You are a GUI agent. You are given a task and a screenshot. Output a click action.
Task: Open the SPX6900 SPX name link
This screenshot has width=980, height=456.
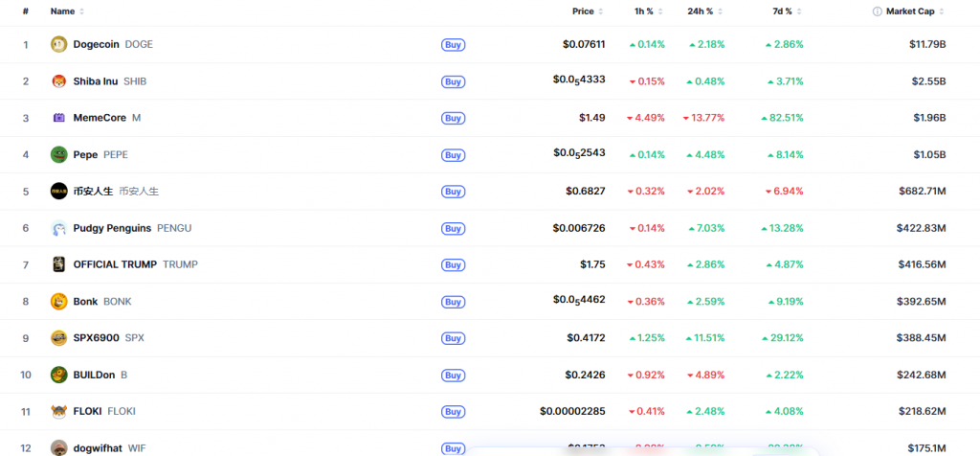109,338
